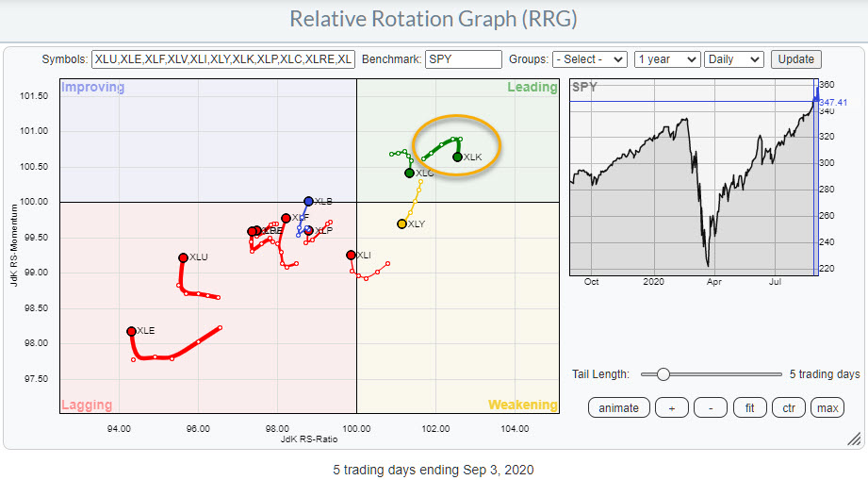This screenshot has width=868, height=480.
Task: Click the XLI sector dot
Action: tap(351, 255)
